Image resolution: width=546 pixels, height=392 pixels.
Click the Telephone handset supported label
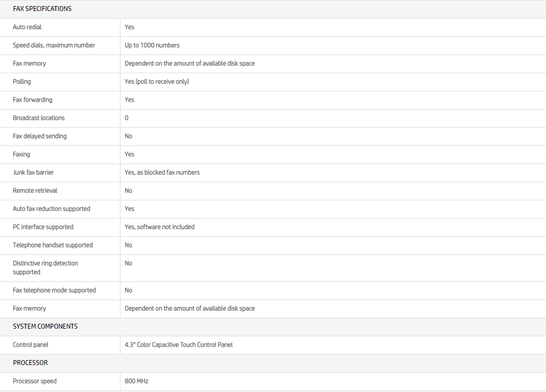click(53, 245)
